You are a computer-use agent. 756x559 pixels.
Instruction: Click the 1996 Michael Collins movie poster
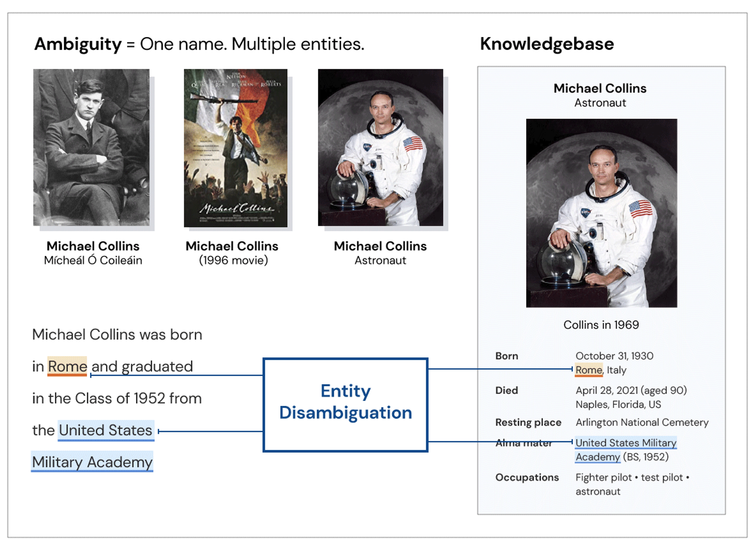[236, 148]
